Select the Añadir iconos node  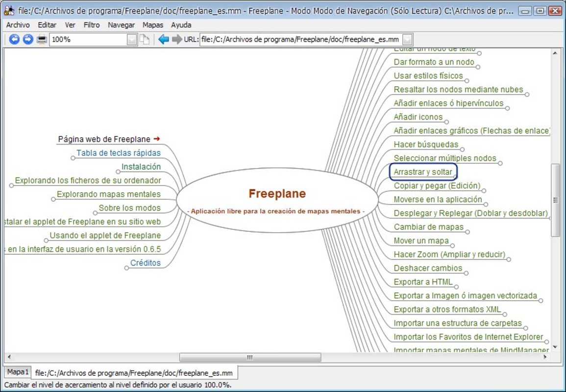coord(418,117)
